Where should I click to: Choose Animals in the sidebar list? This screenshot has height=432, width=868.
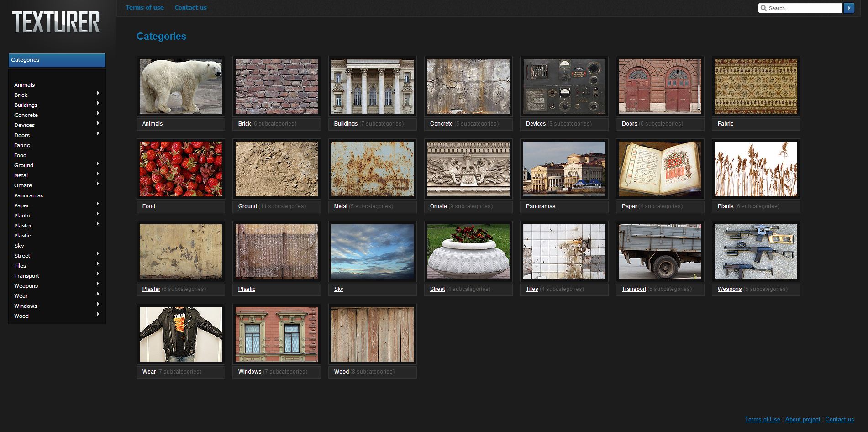[x=24, y=85]
